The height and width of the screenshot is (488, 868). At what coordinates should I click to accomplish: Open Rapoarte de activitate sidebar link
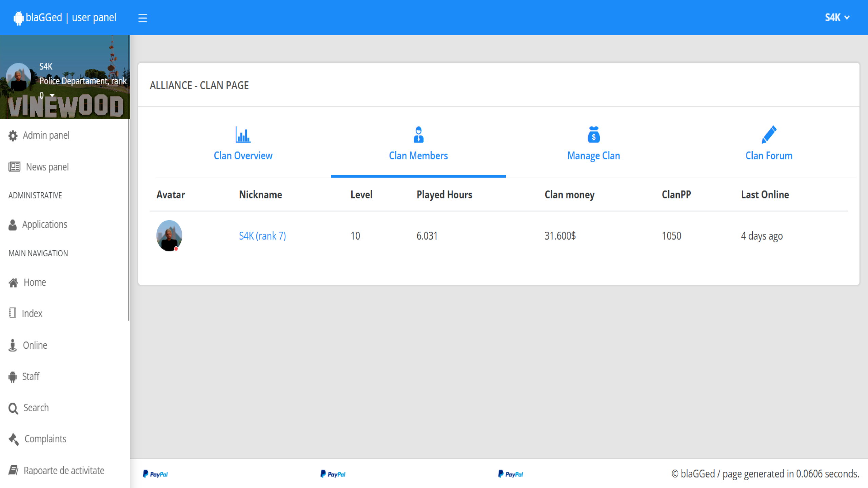point(64,470)
